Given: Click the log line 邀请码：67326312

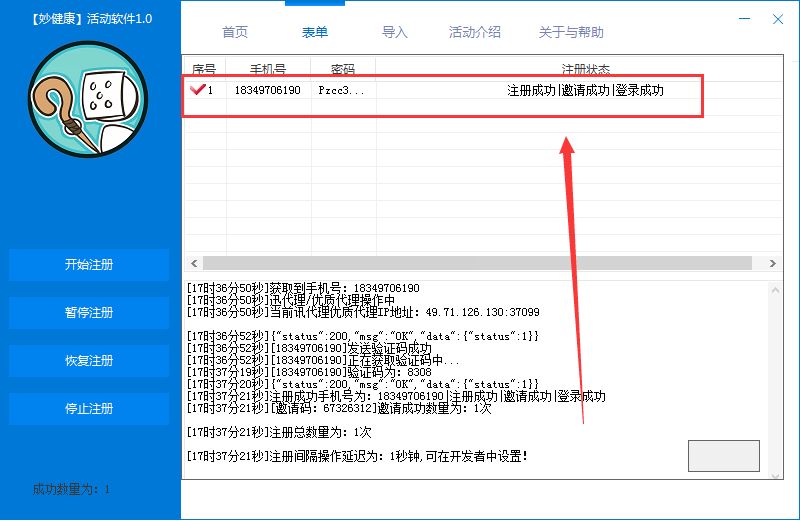Looking at the screenshot, I should pyautogui.click(x=339, y=409).
